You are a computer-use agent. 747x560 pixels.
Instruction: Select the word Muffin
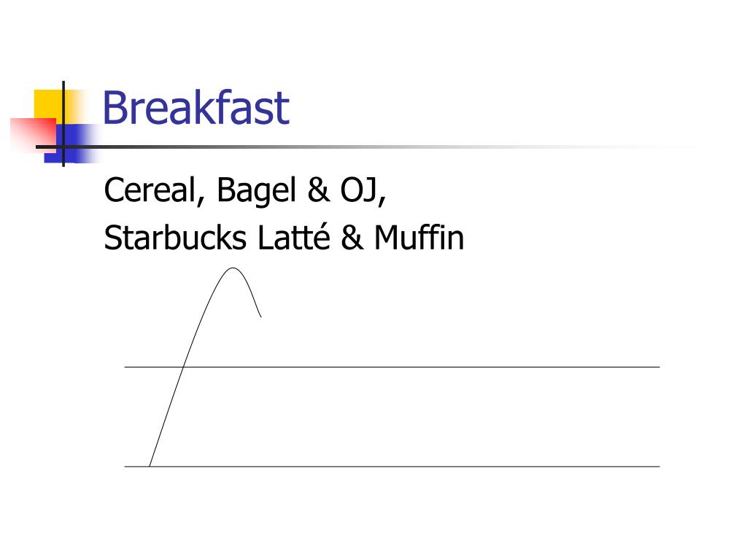pyautogui.click(x=419, y=238)
